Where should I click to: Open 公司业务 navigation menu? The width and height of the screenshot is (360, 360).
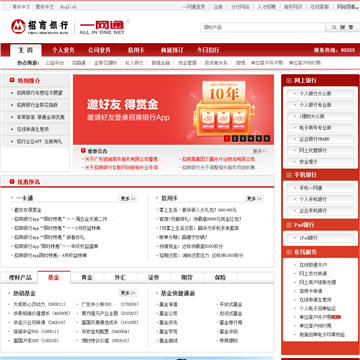pyautogui.click(x=99, y=50)
